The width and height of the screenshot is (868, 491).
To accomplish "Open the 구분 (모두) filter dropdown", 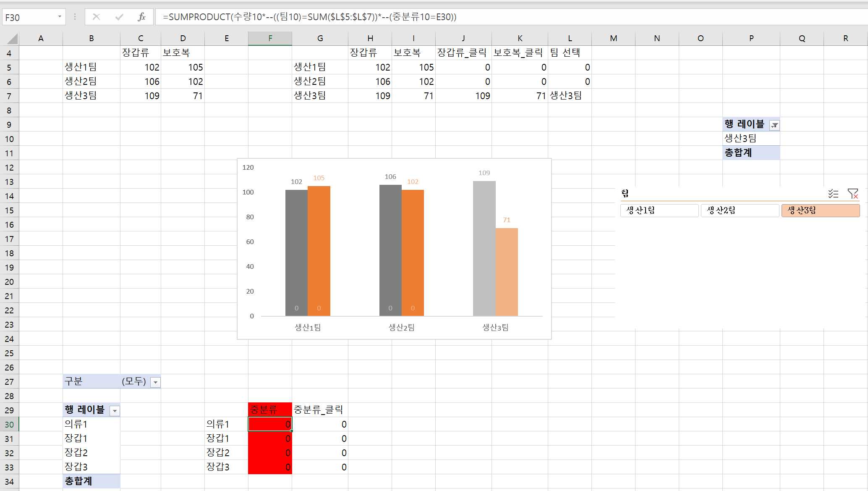I will [155, 382].
